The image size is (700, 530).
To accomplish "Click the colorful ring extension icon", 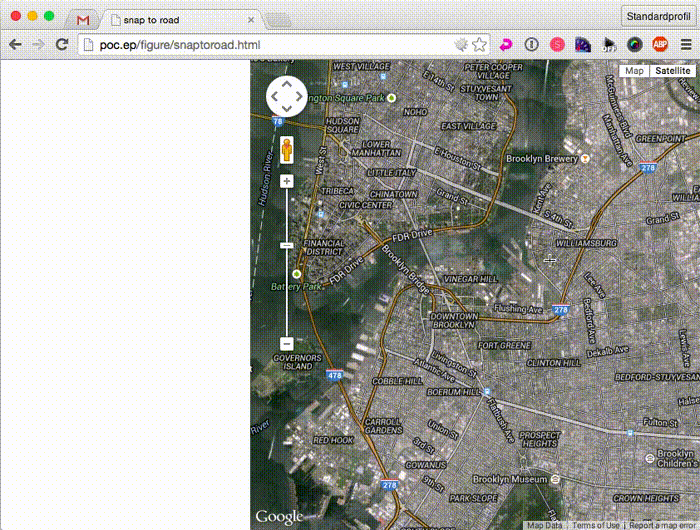I will click(x=634, y=44).
